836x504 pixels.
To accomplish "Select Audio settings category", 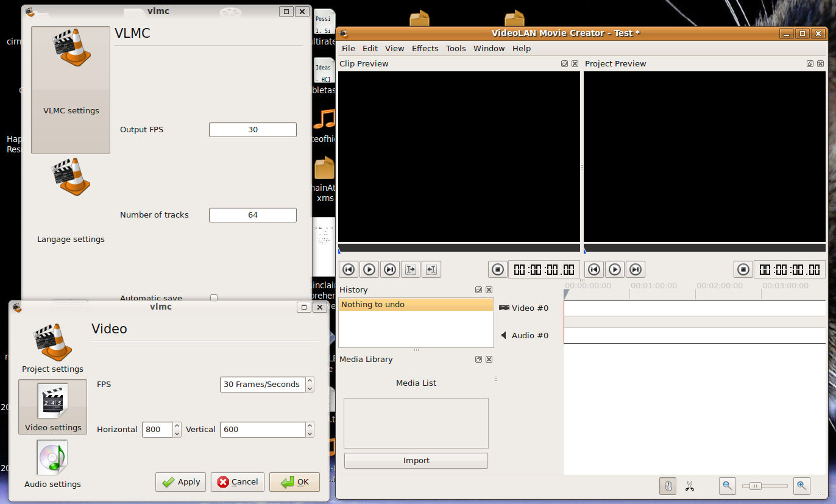I will tap(52, 464).
